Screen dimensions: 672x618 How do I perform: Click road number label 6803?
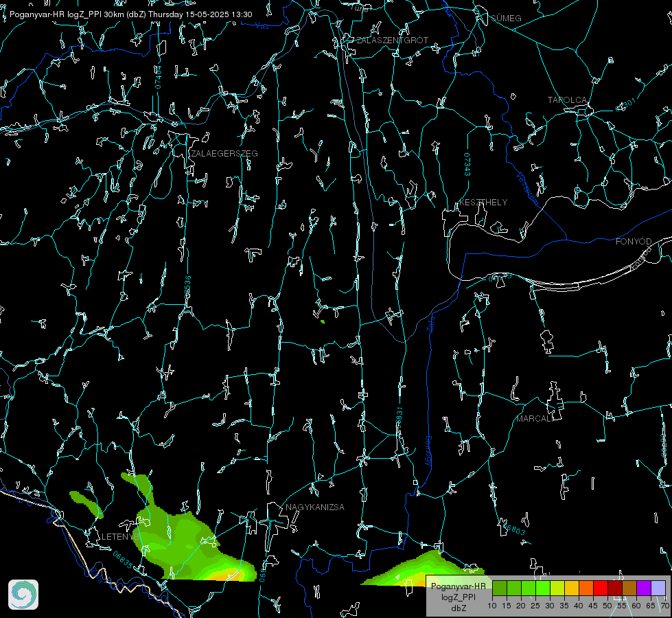(x=514, y=529)
